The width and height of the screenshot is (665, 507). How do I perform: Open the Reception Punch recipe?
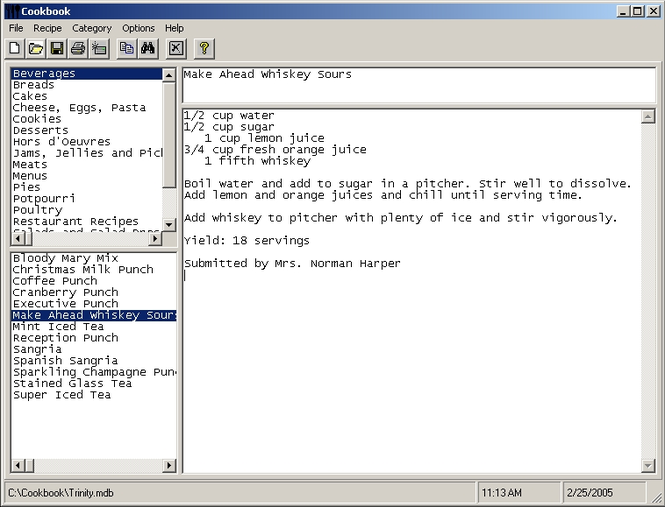pyautogui.click(x=94, y=338)
